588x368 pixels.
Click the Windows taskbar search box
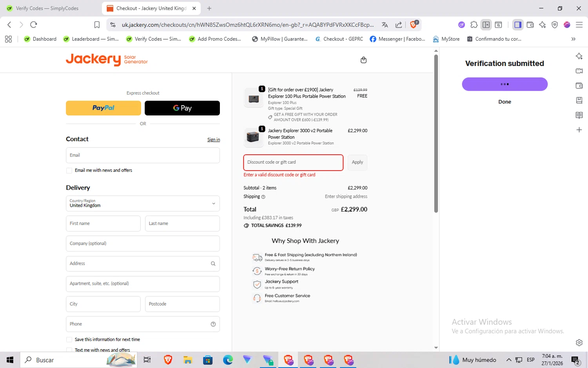click(79, 360)
